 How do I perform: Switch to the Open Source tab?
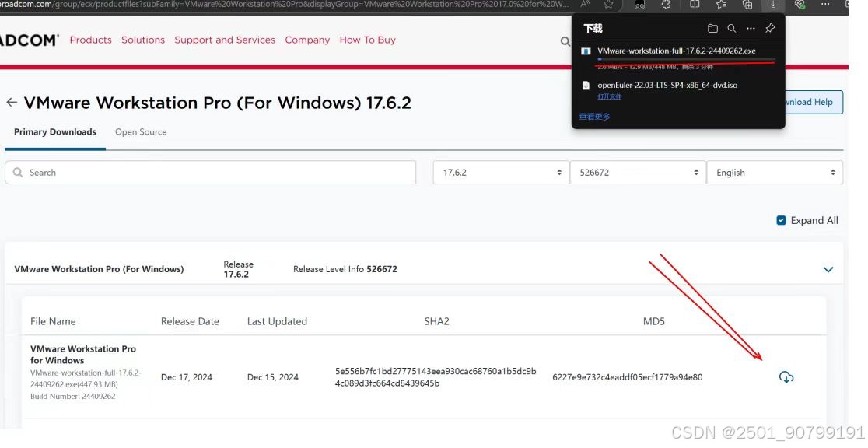tap(141, 131)
